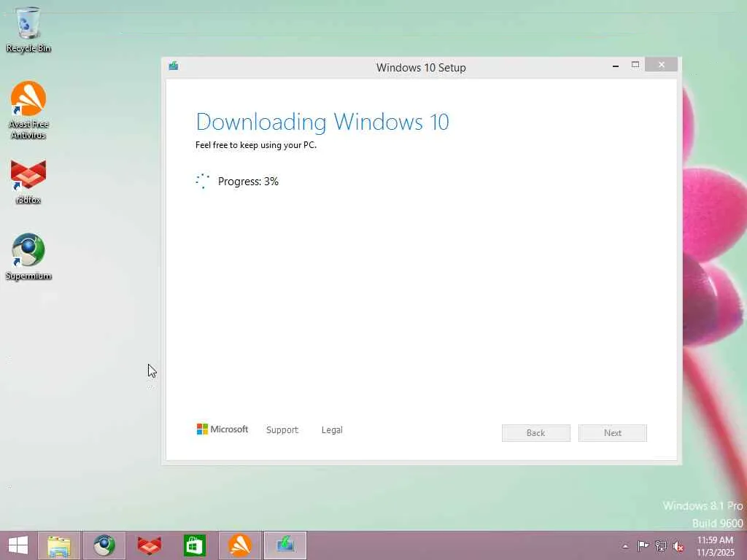The image size is (747, 560).
Task: Click the muted volume tray icon
Action: click(678, 546)
